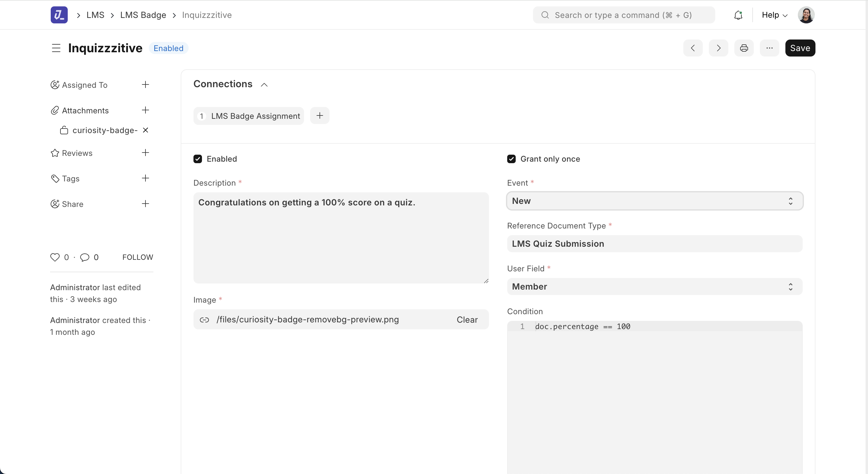Viewport: 868px width, 474px height.
Task: Click the FOLLOW button
Action: pyautogui.click(x=138, y=257)
